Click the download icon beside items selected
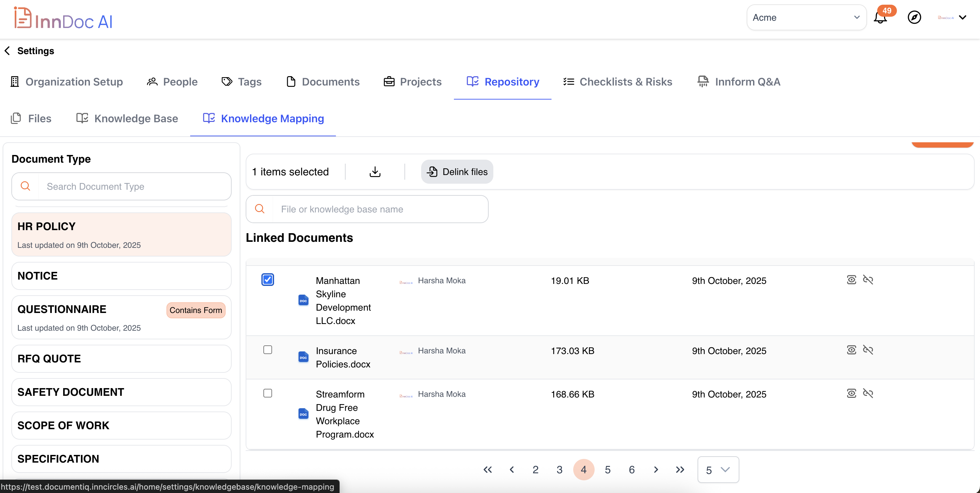This screenshot has height=493, width=980. pos(375,172)
